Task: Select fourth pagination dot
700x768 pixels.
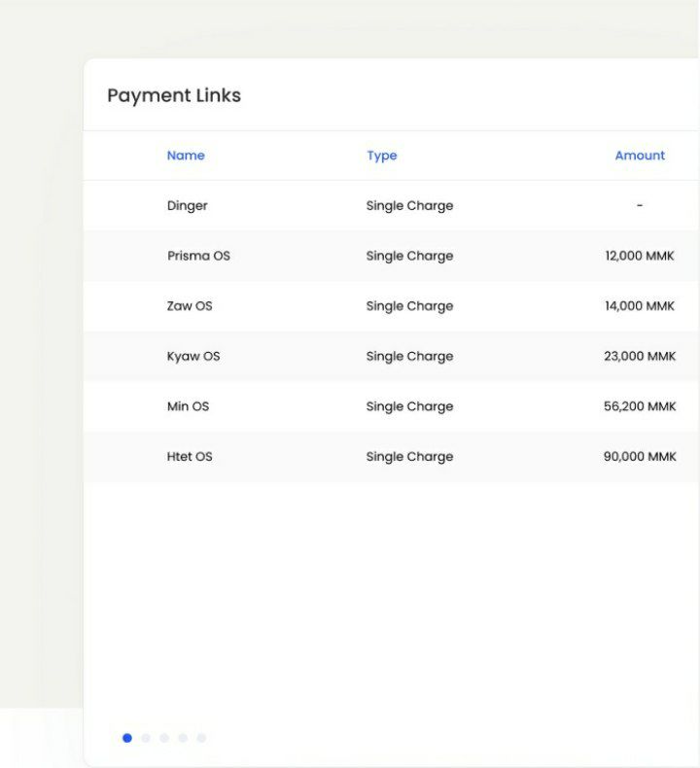Action: tap(183, 738)
